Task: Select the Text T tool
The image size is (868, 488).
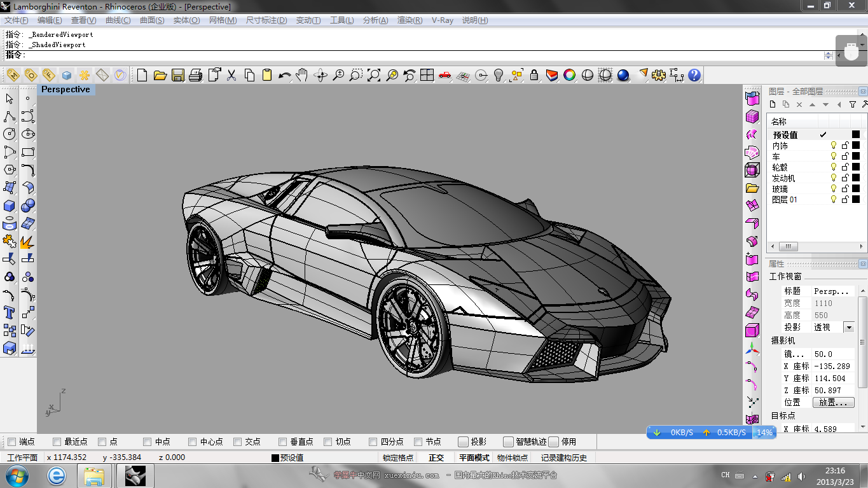Action: click(x=10, y=312)
